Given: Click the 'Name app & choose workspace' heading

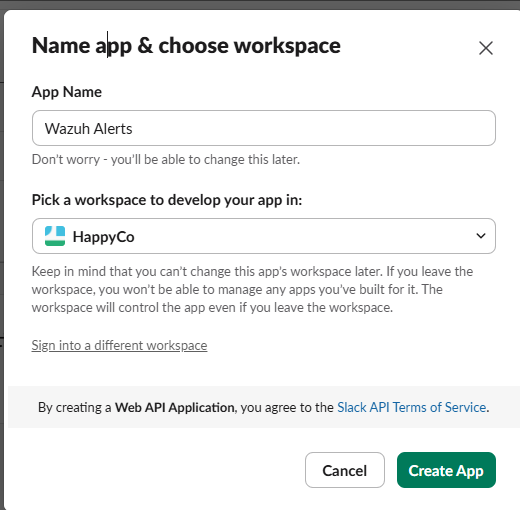Looking at the screenshot, I should (x=186, y=46).
